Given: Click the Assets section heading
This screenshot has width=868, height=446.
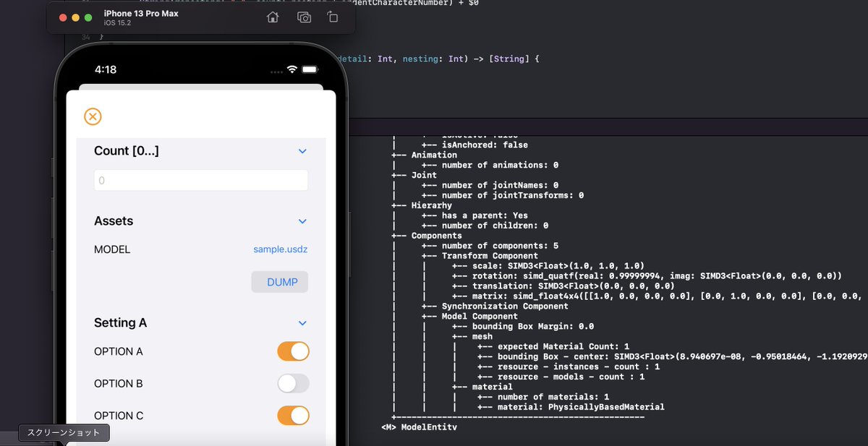Looking at the screenshot, I should pos(114,221).
